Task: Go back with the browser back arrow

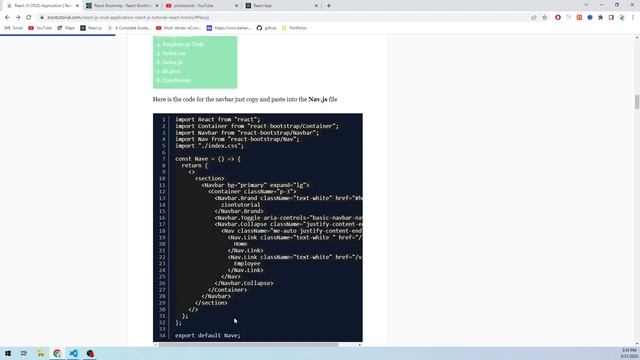Action: pyautogui.click(x=7, y=18)
